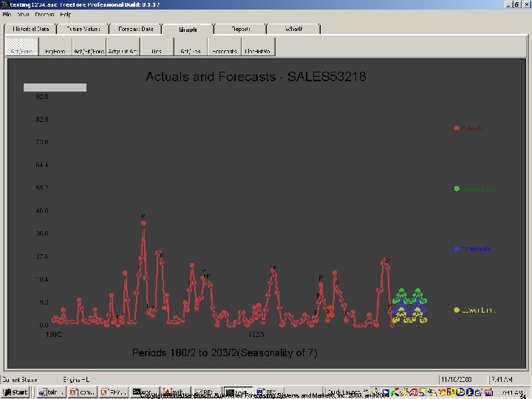This screenshot has width=532, height=399.
Task: Switch to the first 'FFY..' taskbar window
Action: [x=114, y=392]
